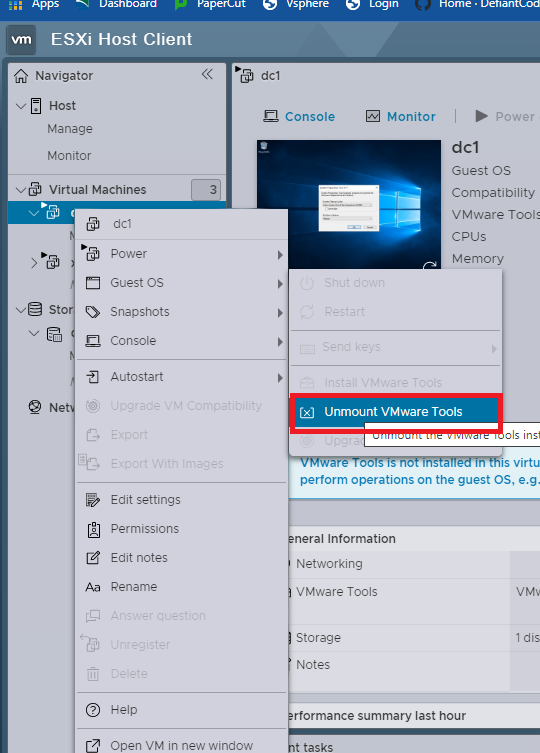Click the Navigator home icon
The height and width of the screenshot is (753, 540).
[21, 75]
